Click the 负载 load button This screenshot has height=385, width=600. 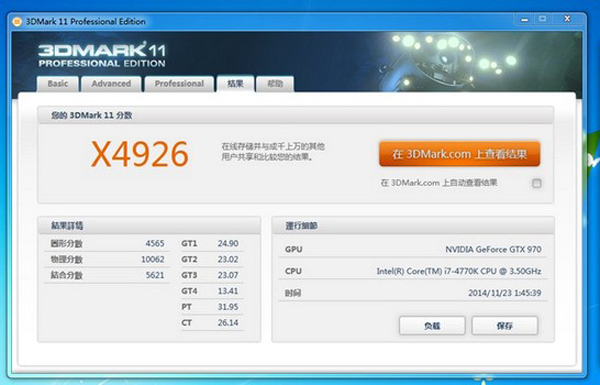(432, 326)
